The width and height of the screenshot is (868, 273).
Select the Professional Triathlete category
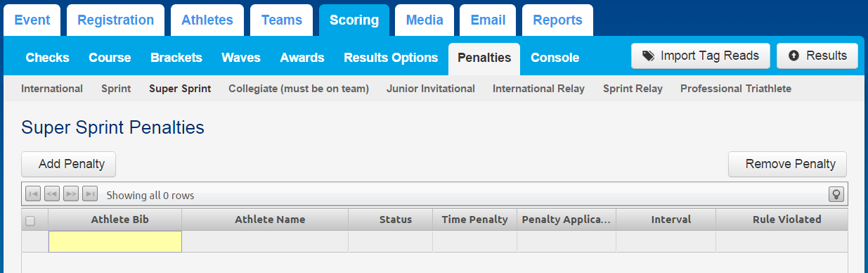pyautogui.click(x=736, y=89)
